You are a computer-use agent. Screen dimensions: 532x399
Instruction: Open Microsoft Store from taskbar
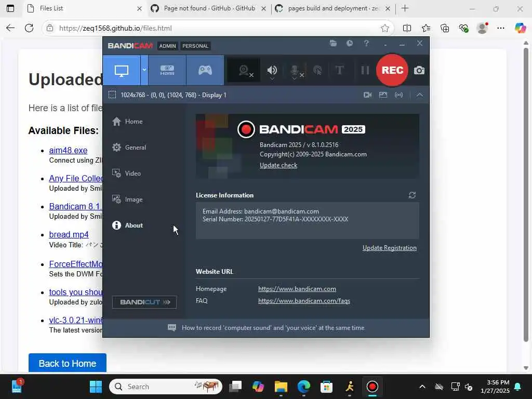(x=326, y=387)
